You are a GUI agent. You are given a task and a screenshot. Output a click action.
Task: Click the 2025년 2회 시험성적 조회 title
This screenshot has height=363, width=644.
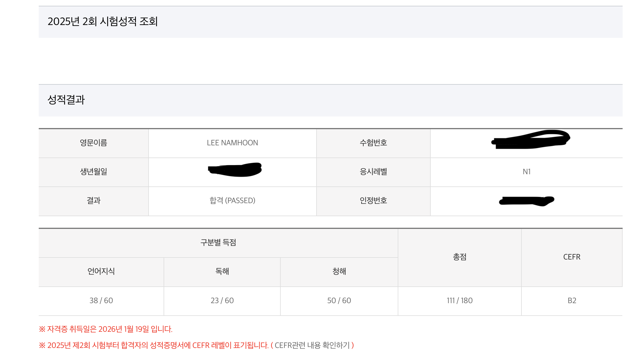coord(103,22)
